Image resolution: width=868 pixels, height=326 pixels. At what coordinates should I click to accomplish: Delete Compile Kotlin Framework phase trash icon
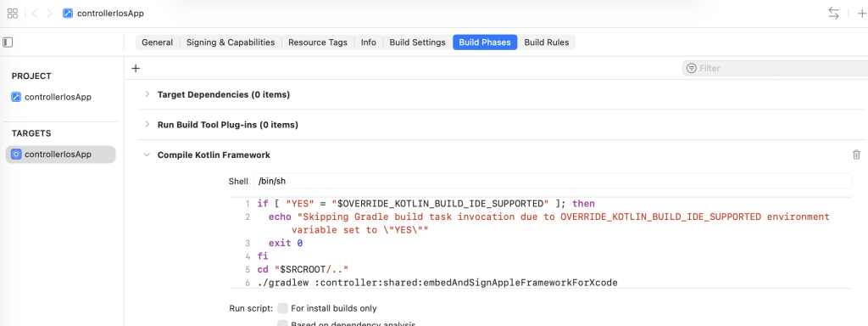point(856,155)
